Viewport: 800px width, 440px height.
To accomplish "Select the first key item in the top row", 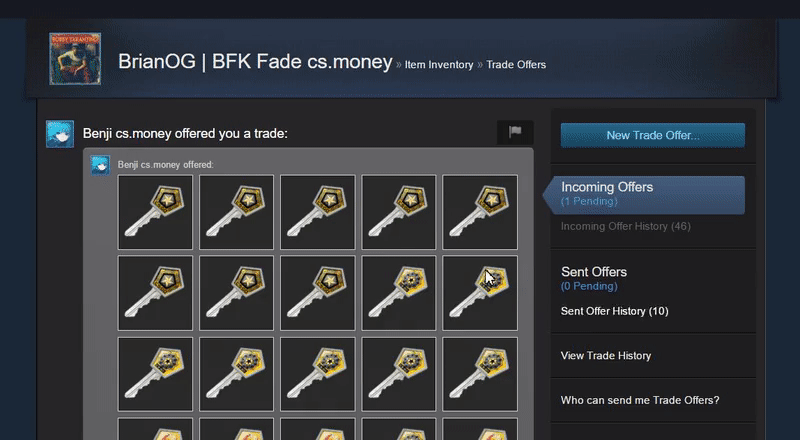I will pos(155,212).
